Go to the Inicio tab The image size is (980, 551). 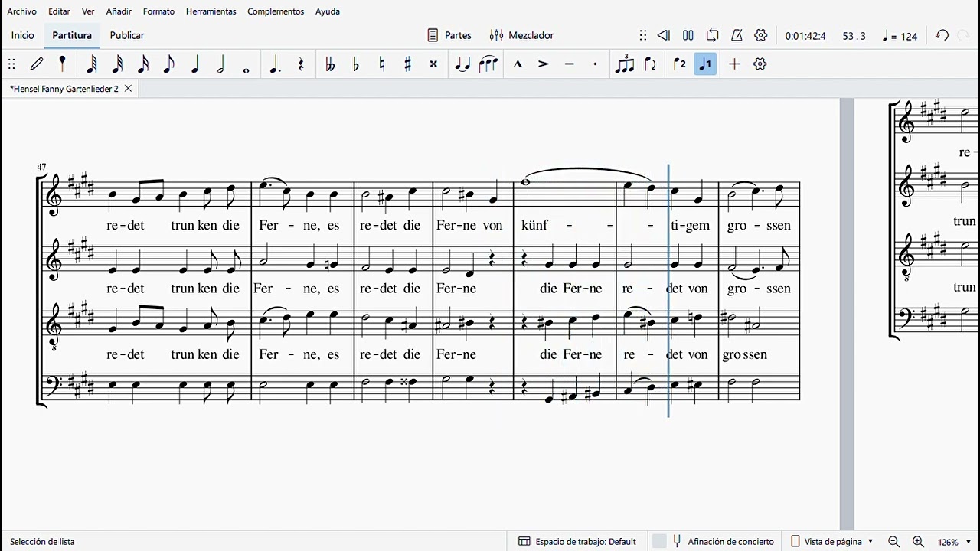[x=23, y=35]
